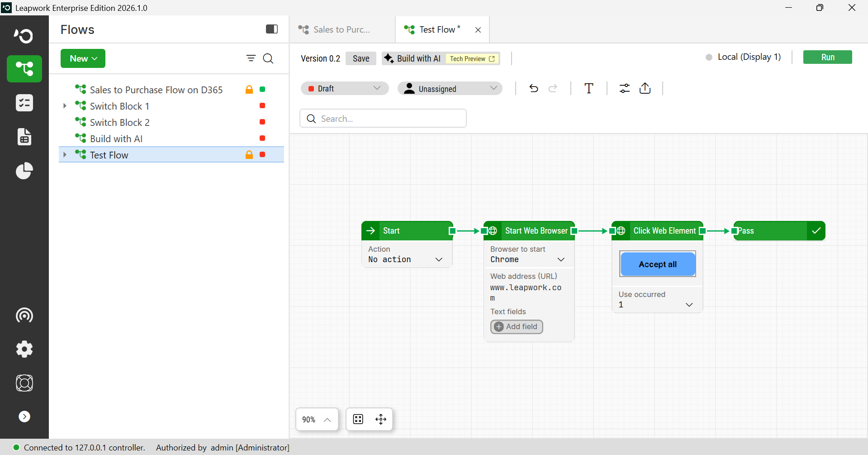Open the Agents broadcast sidebar icon

tap(24, 315)
